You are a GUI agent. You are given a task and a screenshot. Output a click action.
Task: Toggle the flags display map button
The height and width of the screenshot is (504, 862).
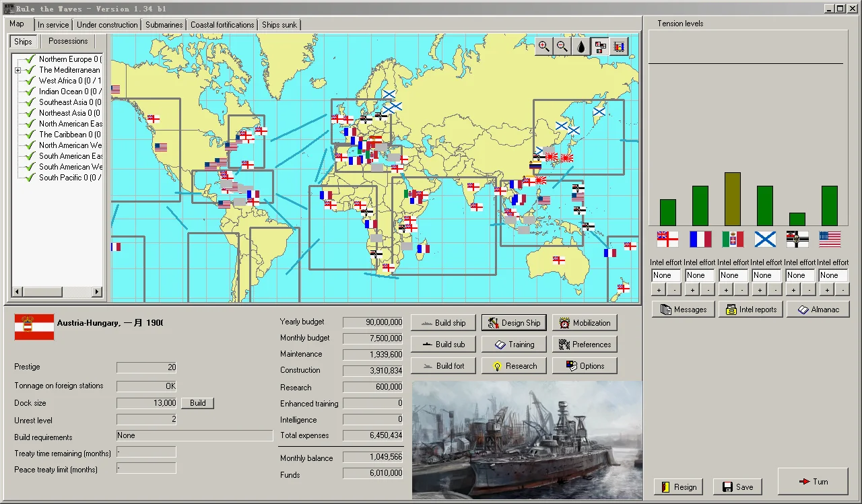pyautogui.click(x=600, y=46)
